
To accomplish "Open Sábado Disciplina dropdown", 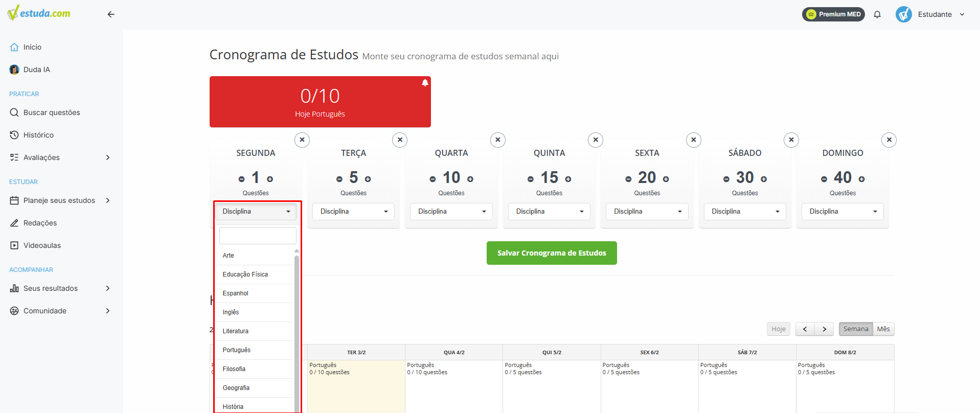I will coord(745,212).
